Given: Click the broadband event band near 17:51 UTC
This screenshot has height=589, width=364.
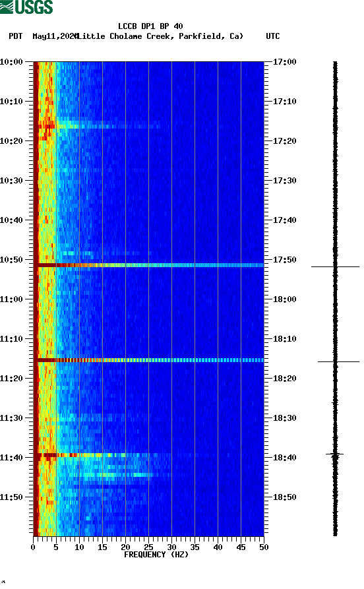Looking at the screenshot, I should [x=149, y=265].
